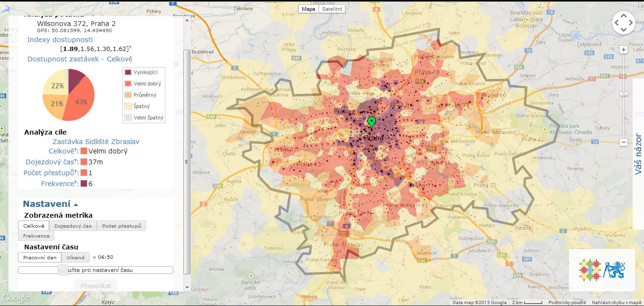Open the Nahlásit chybu v mapě link
The height and width of the screenshot is (306, 644).
(617, 303)
